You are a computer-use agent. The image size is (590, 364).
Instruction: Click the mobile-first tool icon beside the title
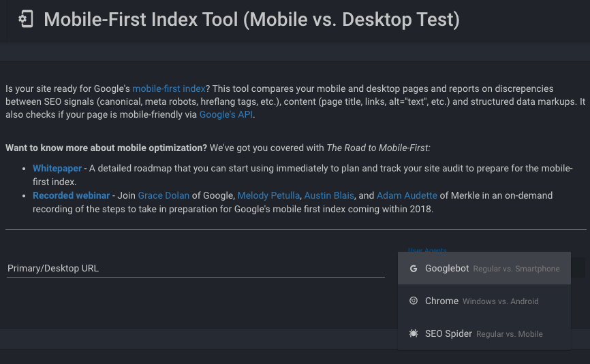point(26,19)
